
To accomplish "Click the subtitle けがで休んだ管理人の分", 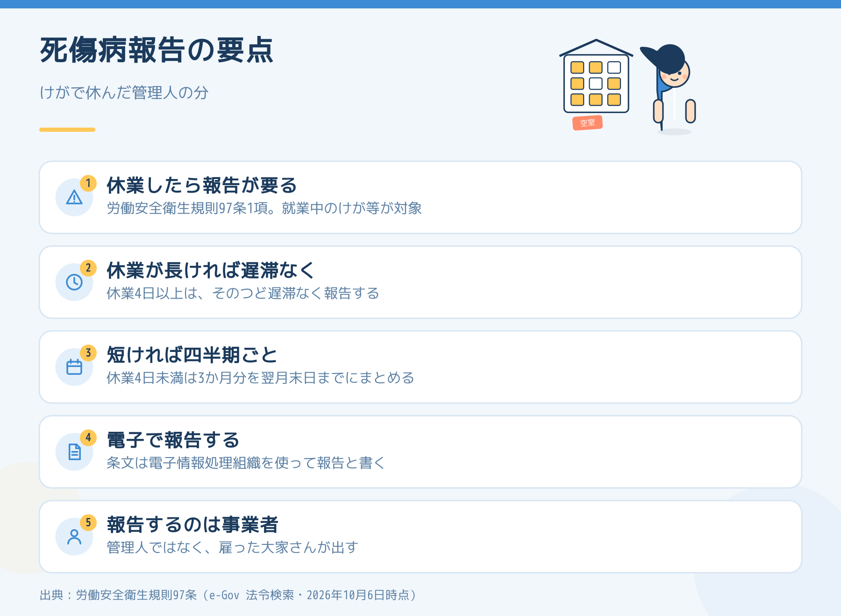I will 124,93.
